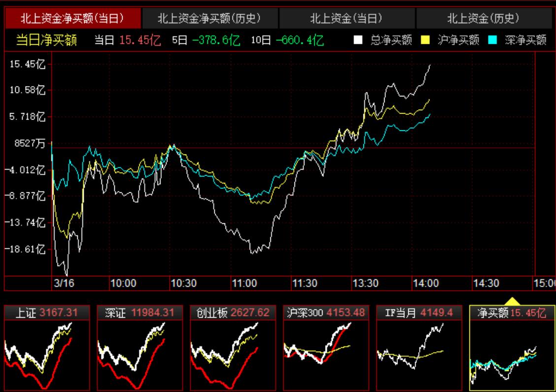Open the 北上资金(当日) tab

click(347, 16)
